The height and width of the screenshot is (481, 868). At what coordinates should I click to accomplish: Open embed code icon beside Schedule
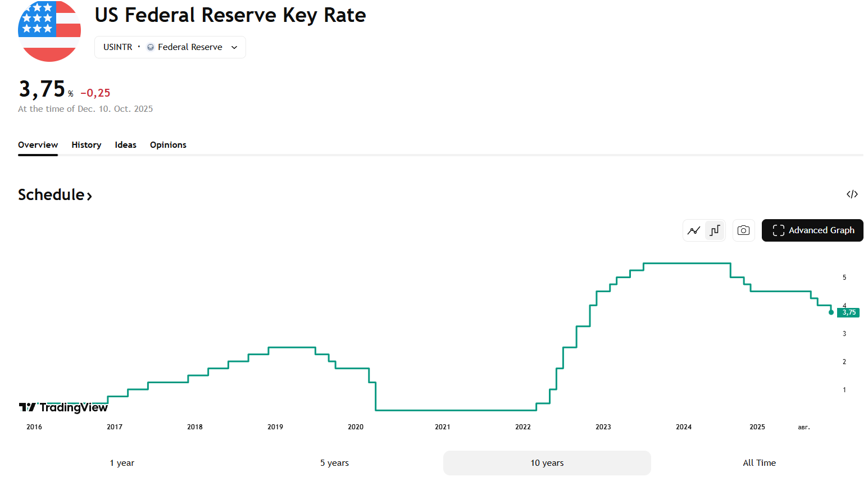852,194
